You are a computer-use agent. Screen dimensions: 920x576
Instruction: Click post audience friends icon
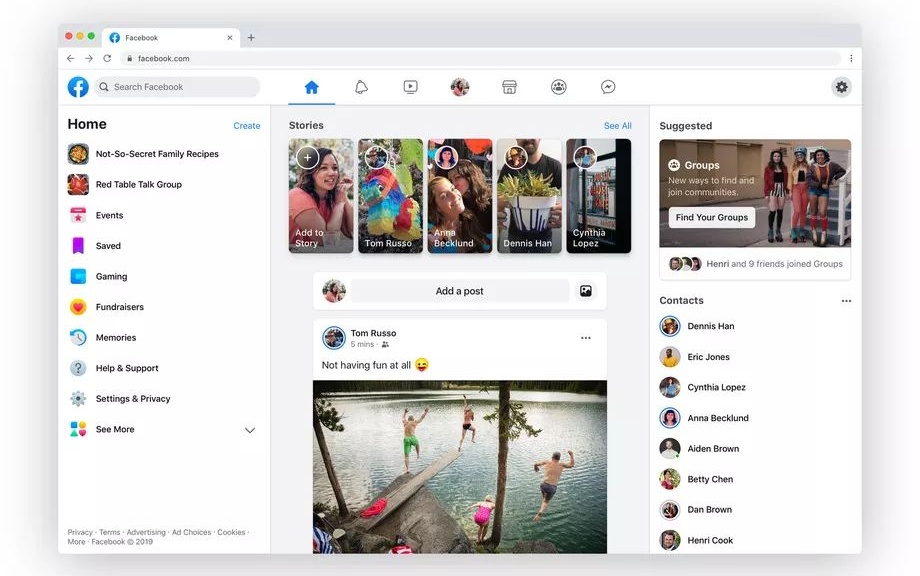click(x=385, y=344)
